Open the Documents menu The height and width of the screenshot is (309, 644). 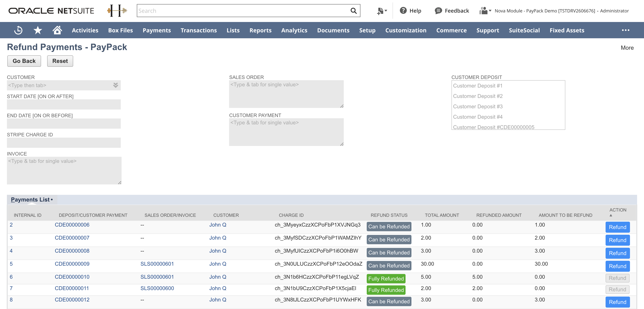click(333, 30)
